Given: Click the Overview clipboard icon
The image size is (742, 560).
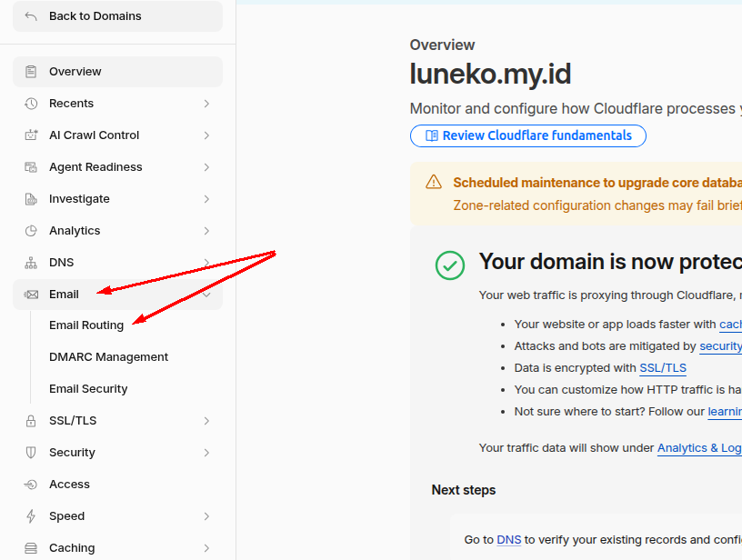Looking at the screenshot, I should click(31, 72).
